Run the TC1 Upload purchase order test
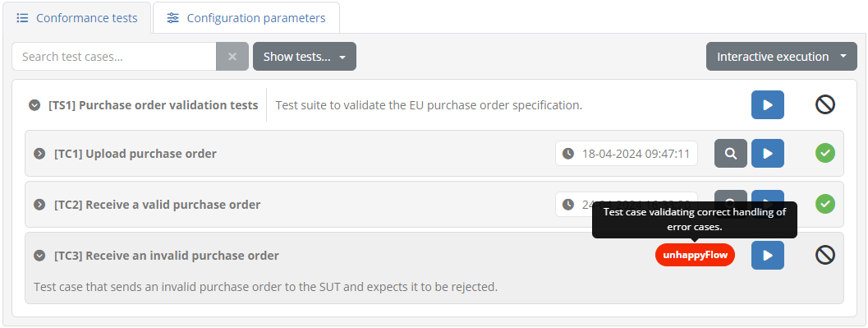Viewport: 868px width, 328px height. [x=767, y=154]
